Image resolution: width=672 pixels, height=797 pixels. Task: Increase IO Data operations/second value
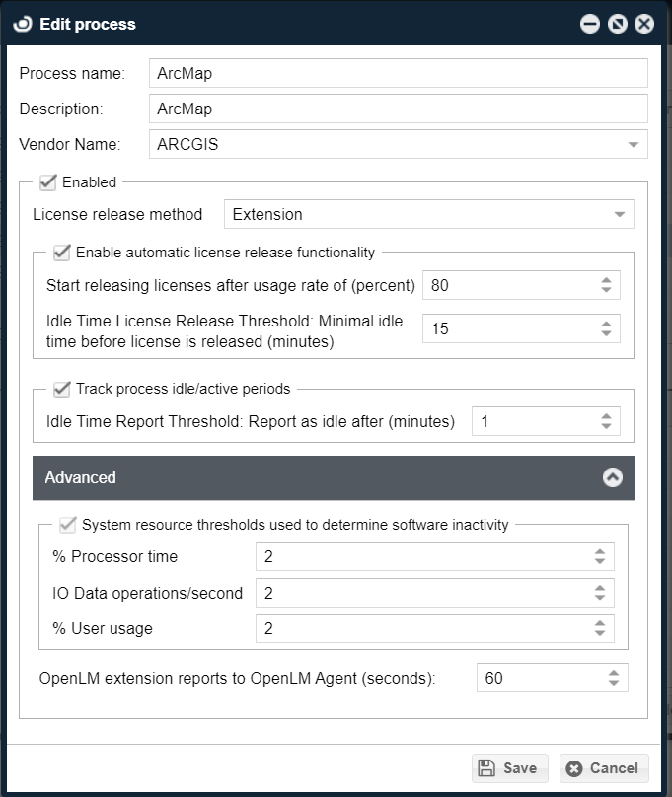point(599,588)
